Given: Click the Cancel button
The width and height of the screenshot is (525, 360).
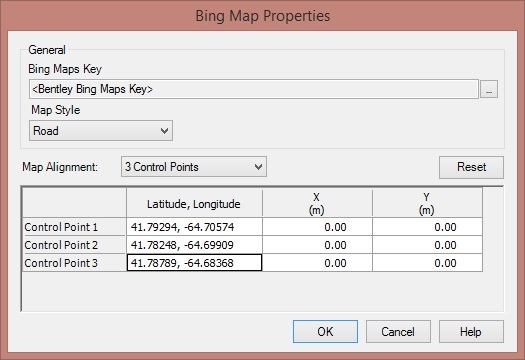Looking at the screenshot, I should pyautogui.click(x=398, y=332).
